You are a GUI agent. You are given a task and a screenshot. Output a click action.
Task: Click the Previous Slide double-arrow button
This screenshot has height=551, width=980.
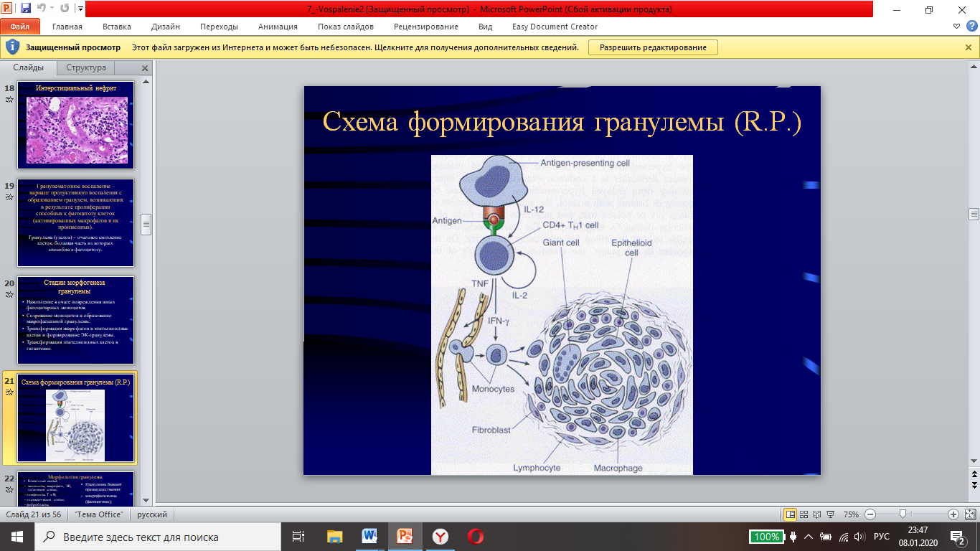(x=974, y=475)
